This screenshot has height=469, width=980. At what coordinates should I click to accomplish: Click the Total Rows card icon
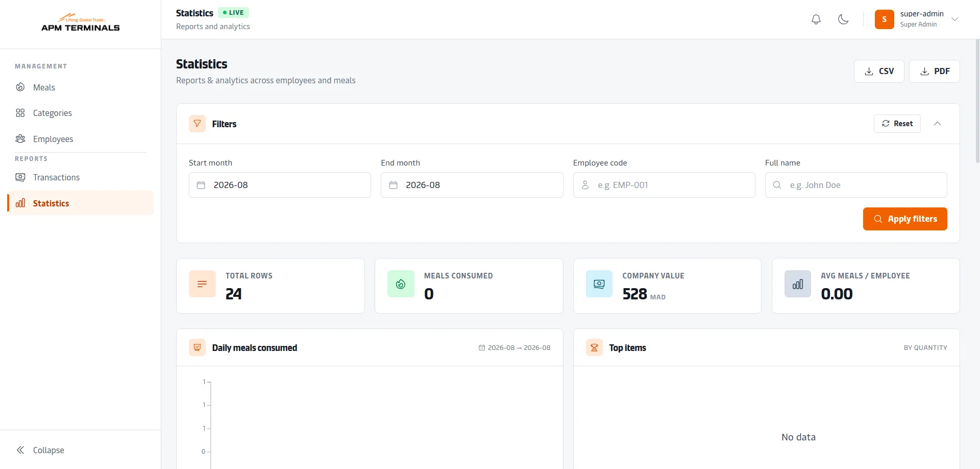tap(202, 284)
